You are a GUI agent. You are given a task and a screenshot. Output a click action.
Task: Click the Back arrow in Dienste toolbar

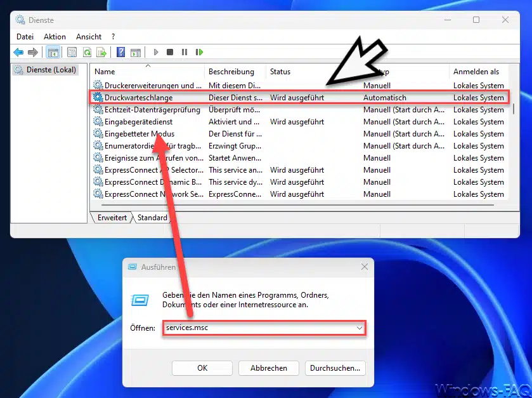18,52
